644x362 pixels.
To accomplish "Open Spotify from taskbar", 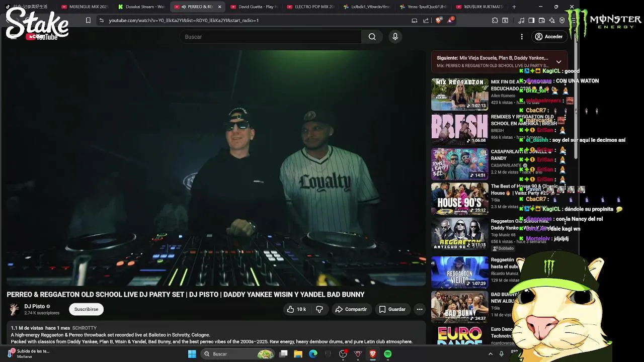I will [387, 354].
